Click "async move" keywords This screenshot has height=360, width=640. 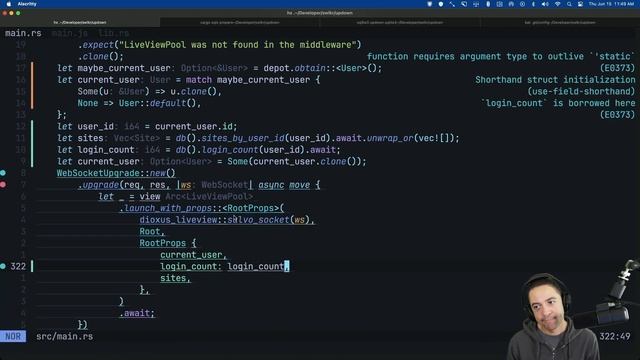[x=284, y=185]
